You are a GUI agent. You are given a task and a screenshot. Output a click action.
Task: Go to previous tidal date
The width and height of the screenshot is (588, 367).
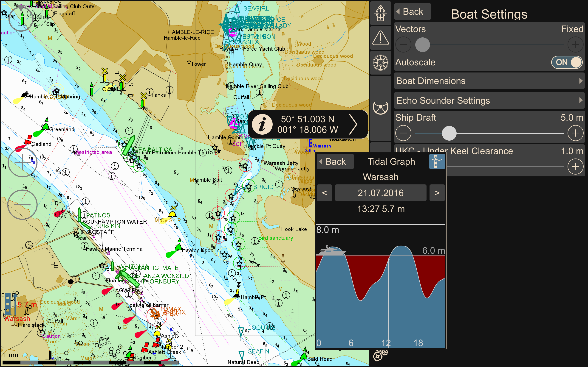tap(324, 193)
